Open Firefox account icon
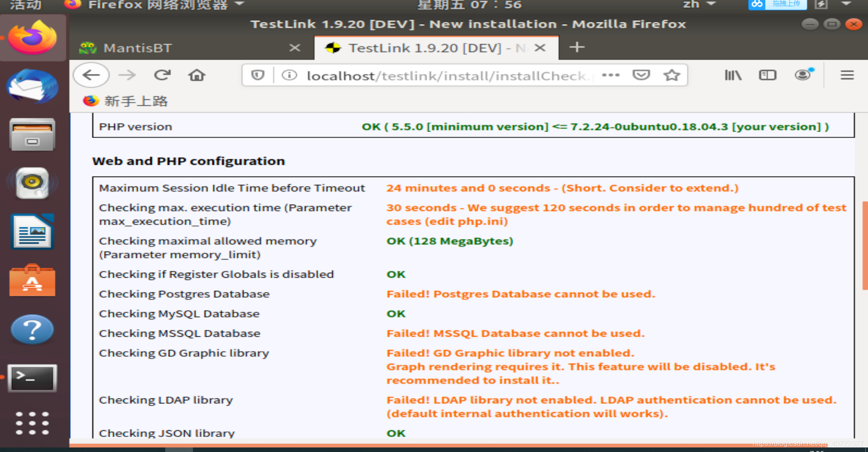This screenshot has width=868, height=452. 803,74
